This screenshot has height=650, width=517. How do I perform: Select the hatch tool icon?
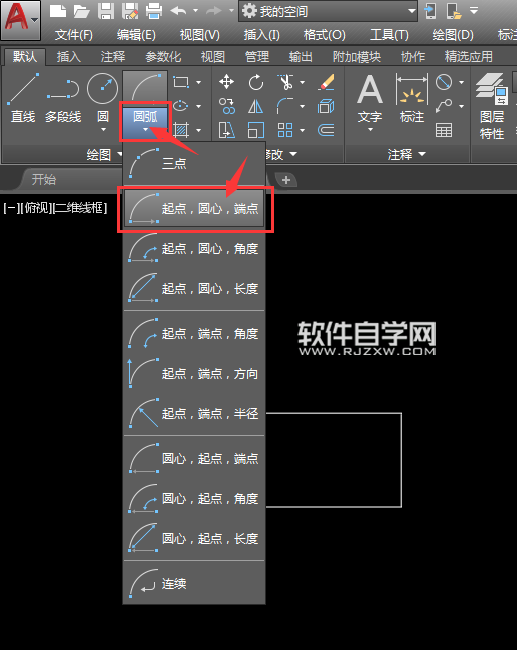coord(180,130)
